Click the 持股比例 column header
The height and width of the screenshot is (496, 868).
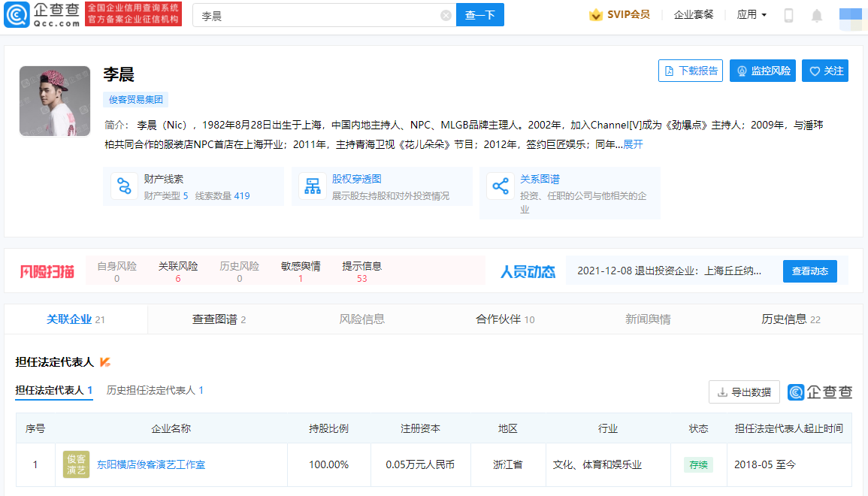point(329,428)
